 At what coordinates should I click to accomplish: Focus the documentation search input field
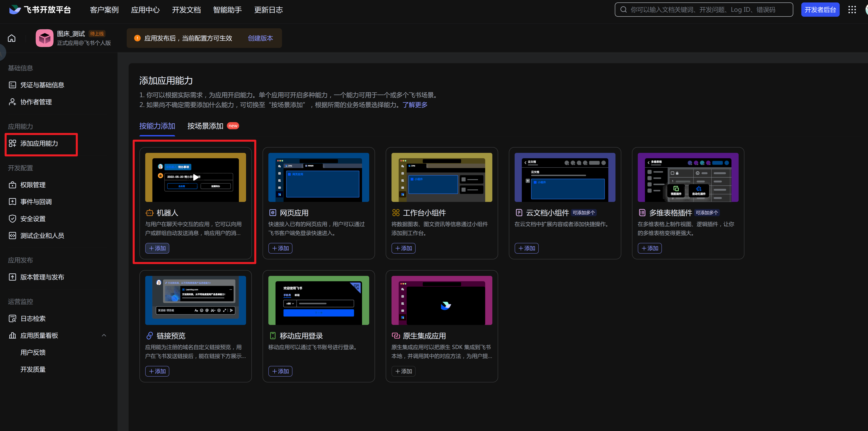click(x=704, y=10)
